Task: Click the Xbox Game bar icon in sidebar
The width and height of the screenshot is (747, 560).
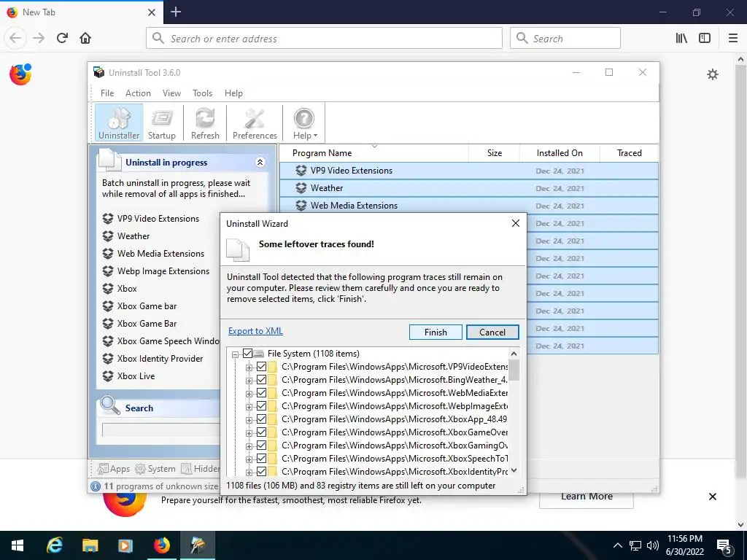Action: click(x=108, y=306)
